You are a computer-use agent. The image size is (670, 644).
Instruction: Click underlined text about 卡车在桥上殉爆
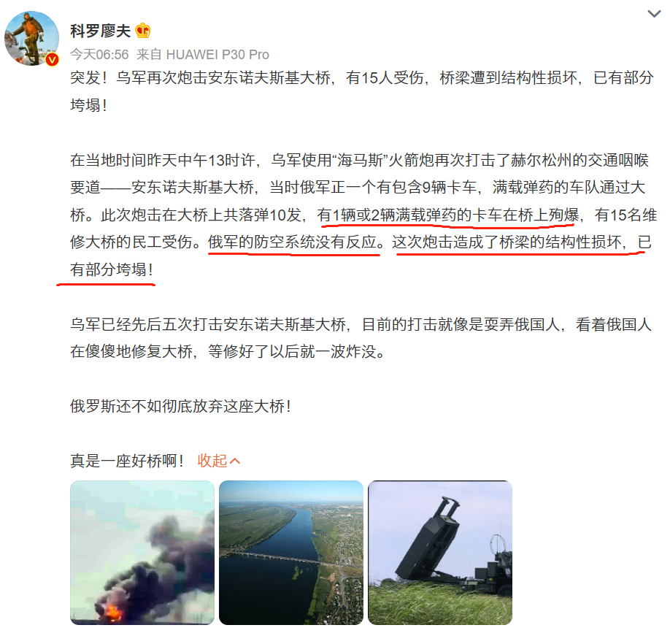448,215
